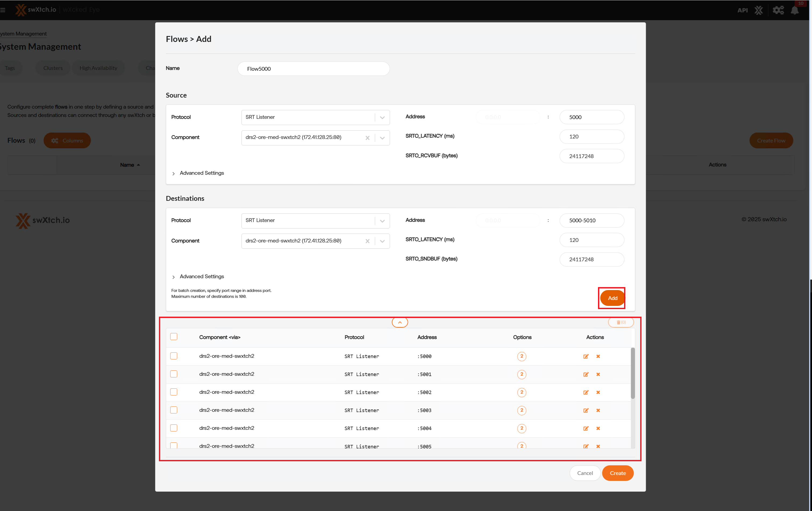Select the :5003 destination row checkbox
This screenshot has width=812, height=511.
174,410
